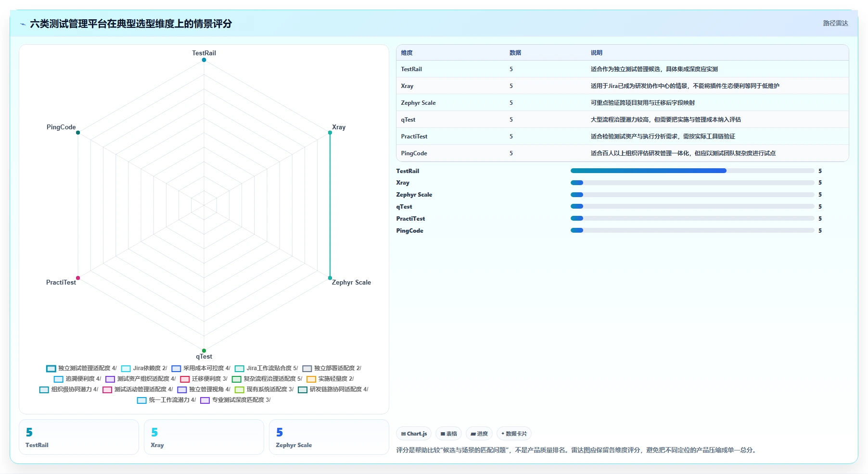868x474 pixels.
Task: Click the 统一工作流潜力 legend entry
Action: (167, 400)
